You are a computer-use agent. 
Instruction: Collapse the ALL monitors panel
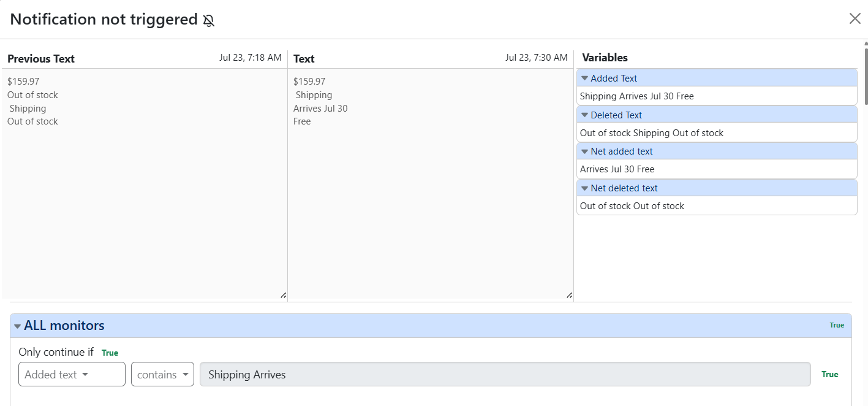pyautogui.click(x=431, y=326)
